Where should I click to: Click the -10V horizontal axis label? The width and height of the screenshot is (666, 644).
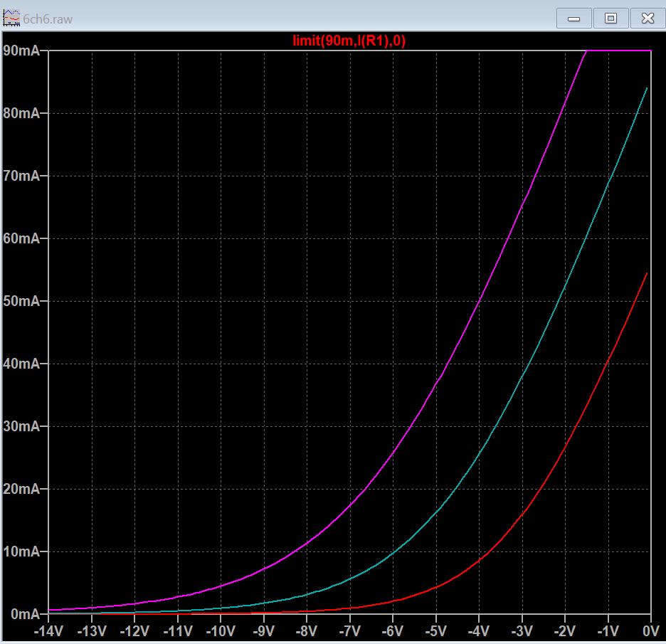coord(221,631)
